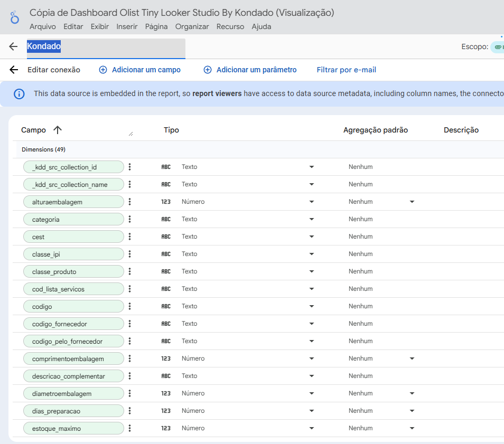Image resolution: width=504 pixels, height=444 pixels.
Task: Click Filtrar por e-mail link
Action: [x=346, y=70]
